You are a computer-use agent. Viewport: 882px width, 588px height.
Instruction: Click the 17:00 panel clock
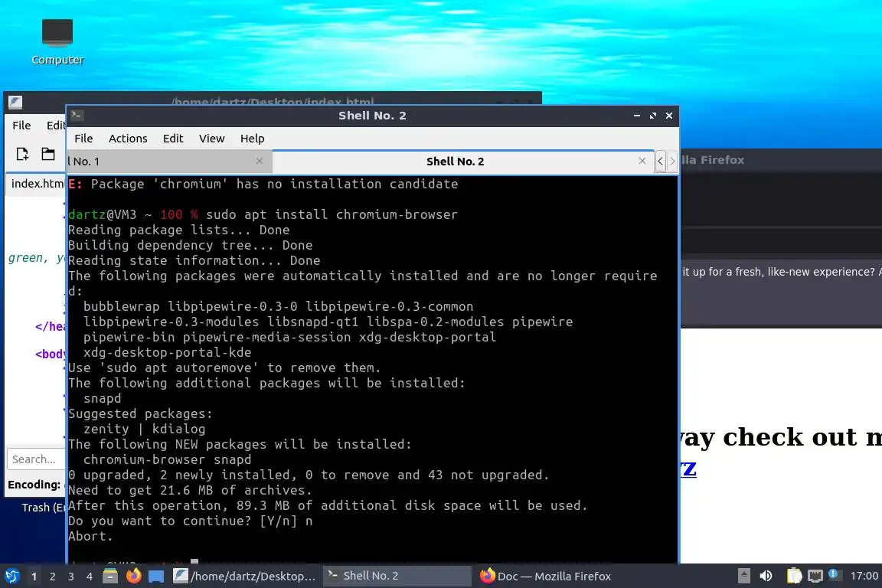coord(864,576)
